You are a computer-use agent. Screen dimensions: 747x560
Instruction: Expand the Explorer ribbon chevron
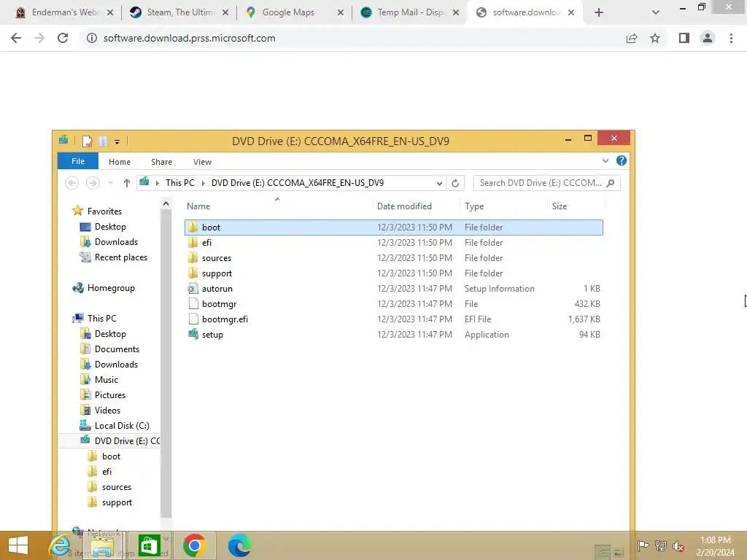tap(605, 160)
